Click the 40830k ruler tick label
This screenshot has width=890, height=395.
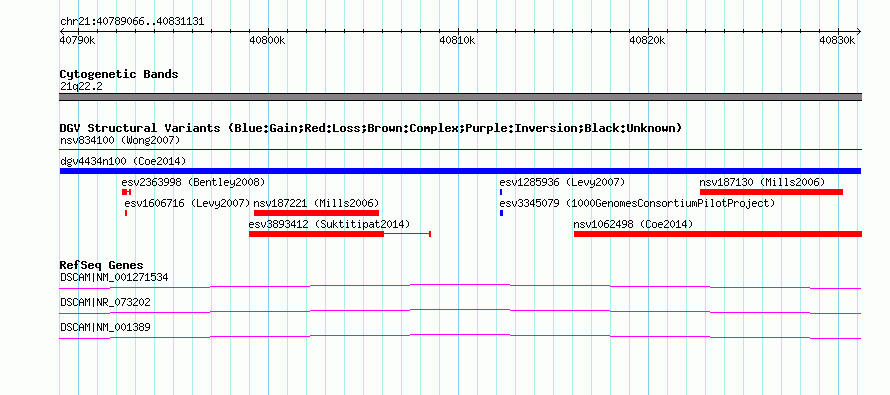838,40
